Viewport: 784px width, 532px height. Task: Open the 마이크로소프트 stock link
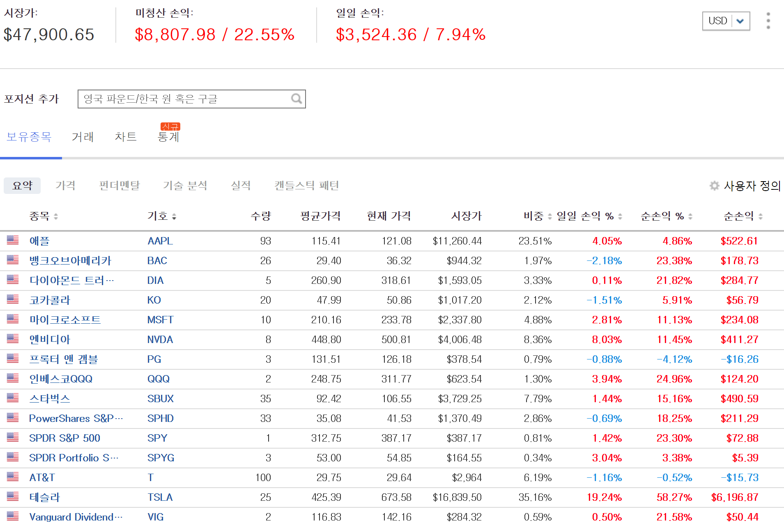[65, 320]
